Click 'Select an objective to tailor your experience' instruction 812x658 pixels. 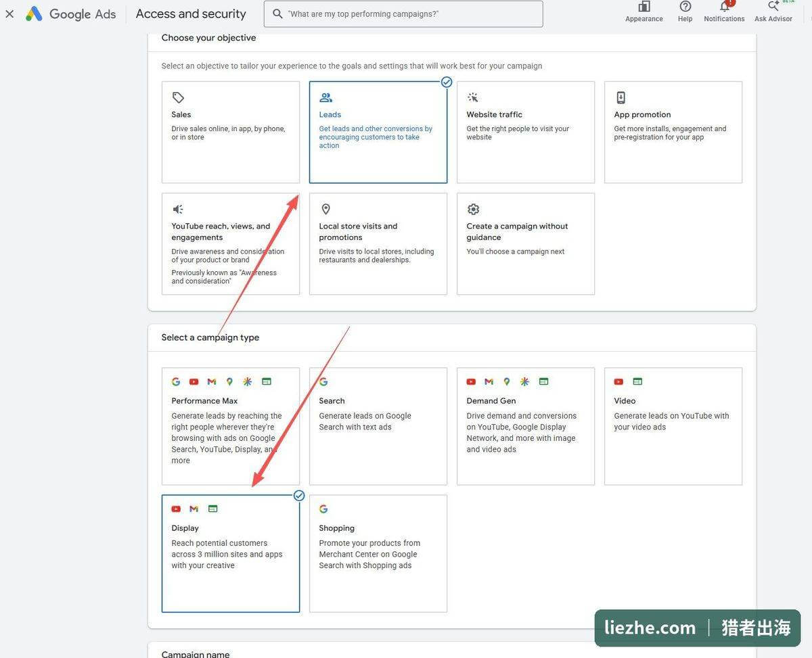(351, 66)
